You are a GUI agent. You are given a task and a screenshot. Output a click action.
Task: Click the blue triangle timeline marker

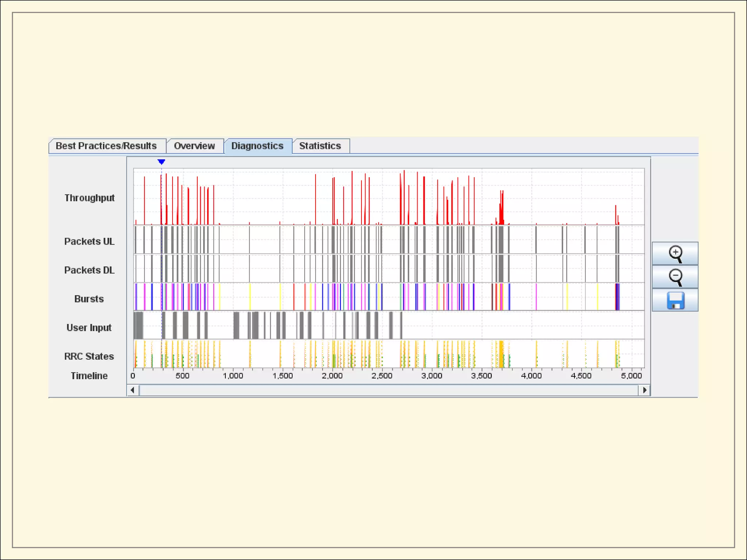(x=161, y=162)
